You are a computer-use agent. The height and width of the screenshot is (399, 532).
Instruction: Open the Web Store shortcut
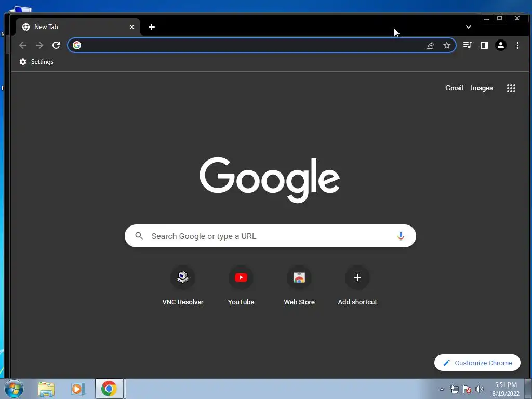tap(299, 286)
